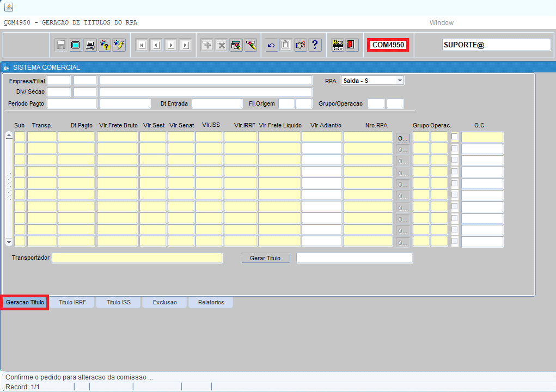556x392 pixels.
Task: Click the grid scrollbar up arrow
Action: pyautogui.click(x=9, y=135)
